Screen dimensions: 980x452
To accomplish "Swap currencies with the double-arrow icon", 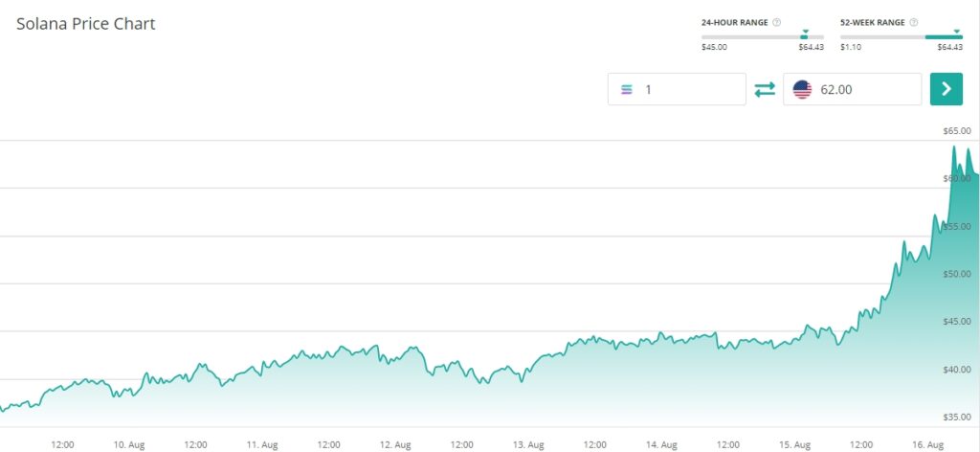I will point(765,89).
